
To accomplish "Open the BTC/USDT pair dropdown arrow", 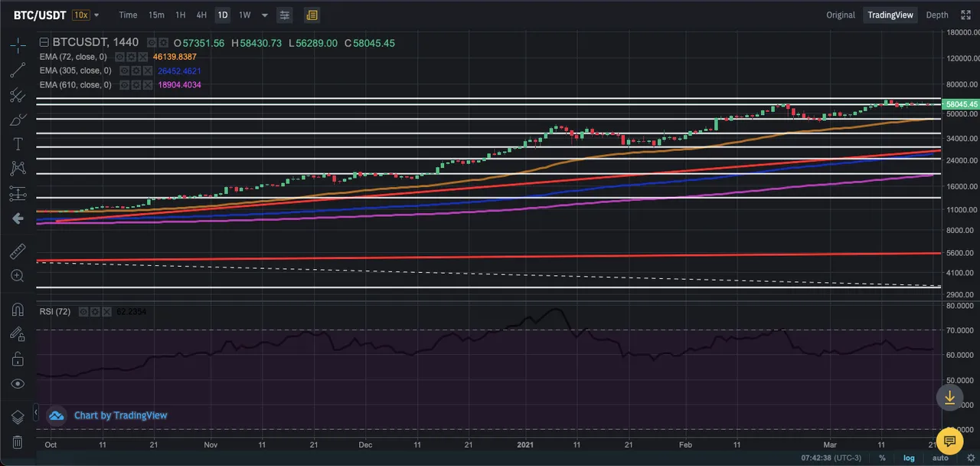I will click(96, 15).
